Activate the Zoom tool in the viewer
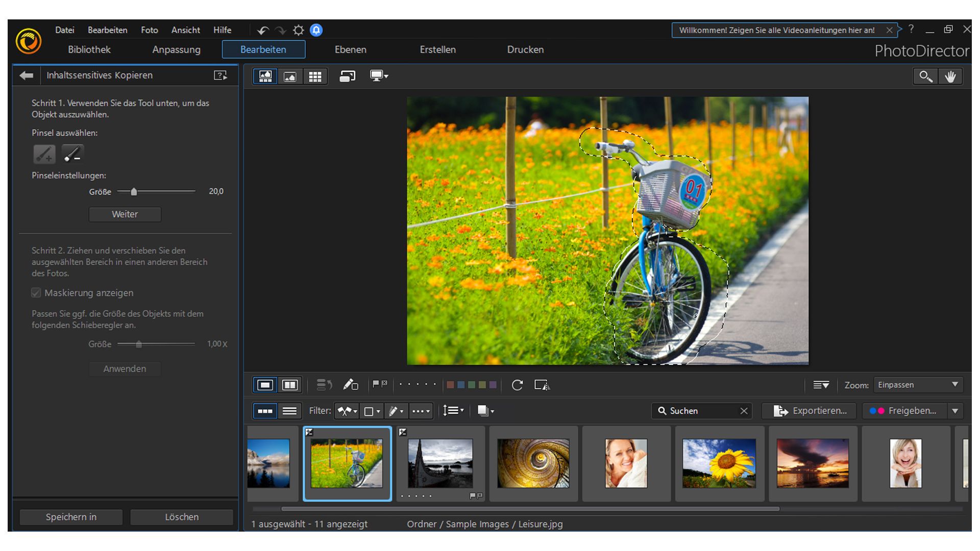The width and height of the screenshot is (980, 551). point(925,76)
